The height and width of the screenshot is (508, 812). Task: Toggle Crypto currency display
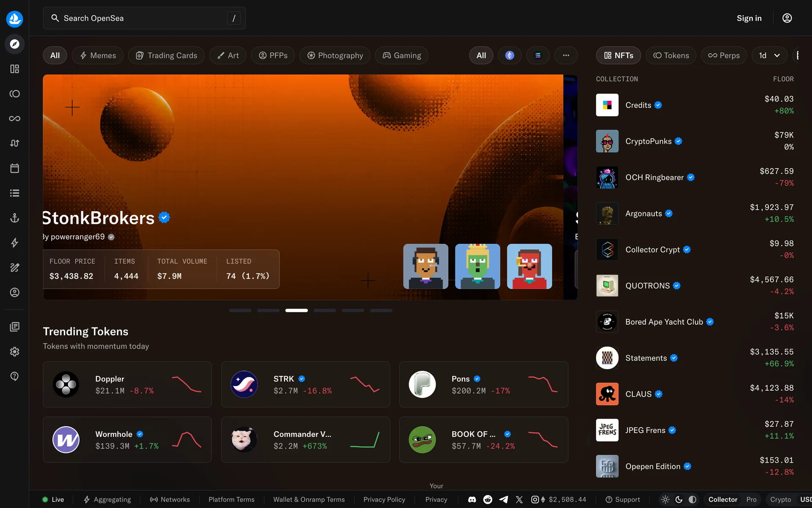click(x=780, y=500)
